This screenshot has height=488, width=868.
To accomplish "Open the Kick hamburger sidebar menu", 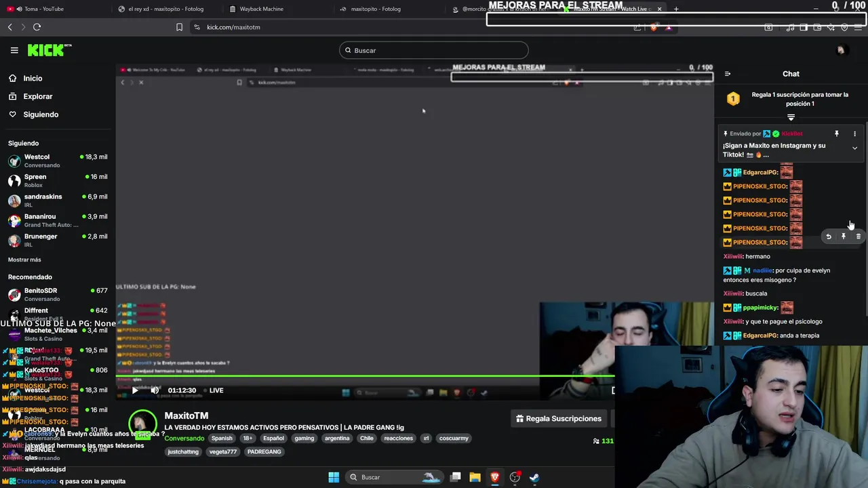I will coord(14,50).
